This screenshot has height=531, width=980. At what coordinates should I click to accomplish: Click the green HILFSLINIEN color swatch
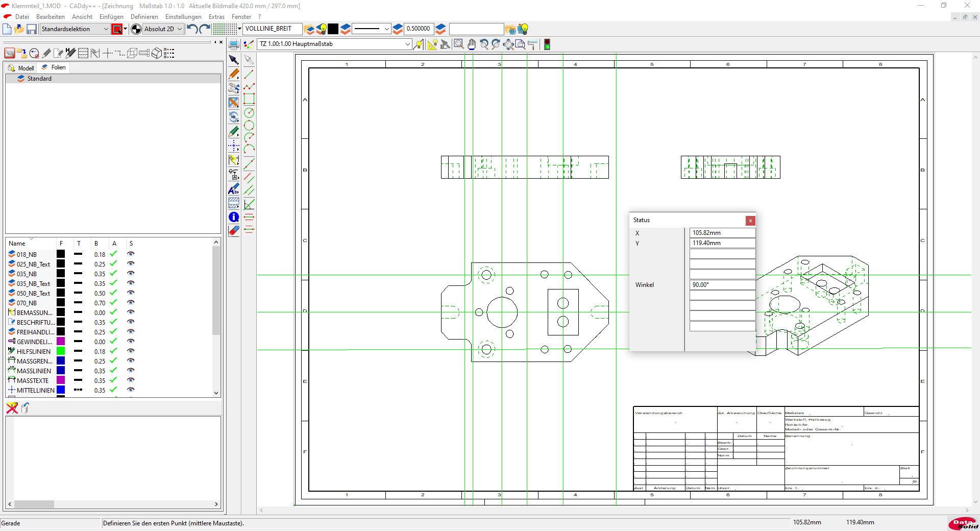pos(61,351)
